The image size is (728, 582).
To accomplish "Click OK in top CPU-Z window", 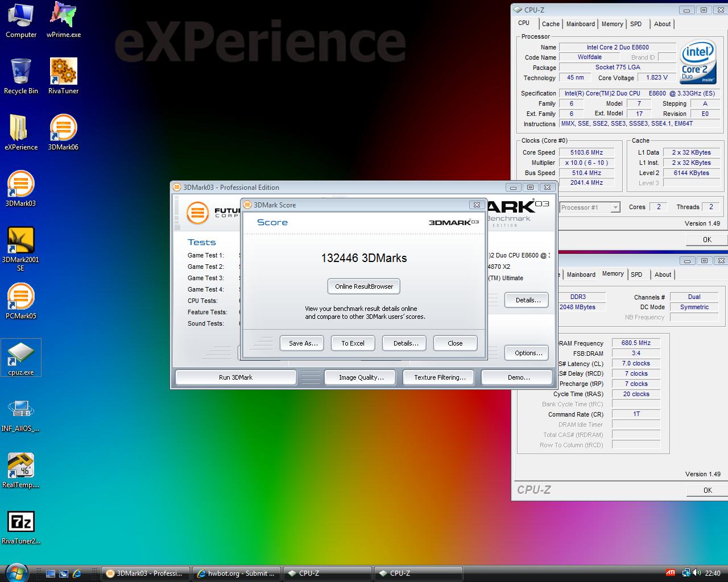I will pos(707,239).
